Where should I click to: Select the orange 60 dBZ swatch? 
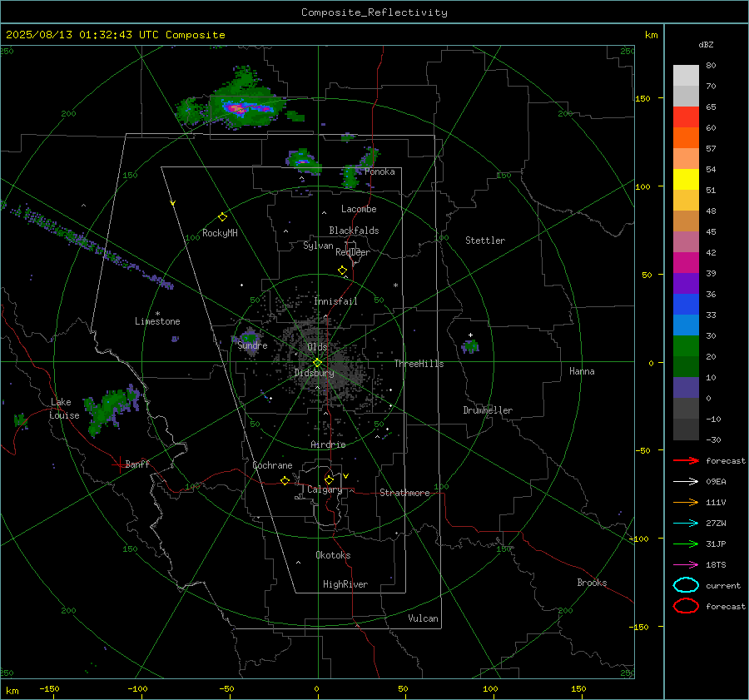click(686, 138)
